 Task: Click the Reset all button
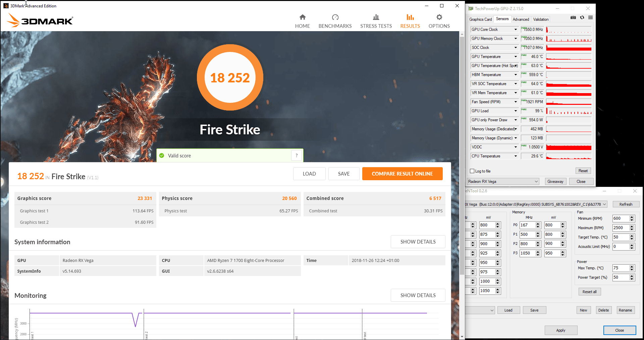(x=589, y=292)
